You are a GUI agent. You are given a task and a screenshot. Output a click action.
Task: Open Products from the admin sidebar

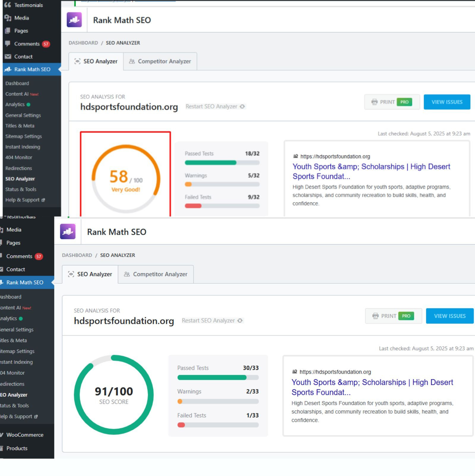click(x=17, y=448)
